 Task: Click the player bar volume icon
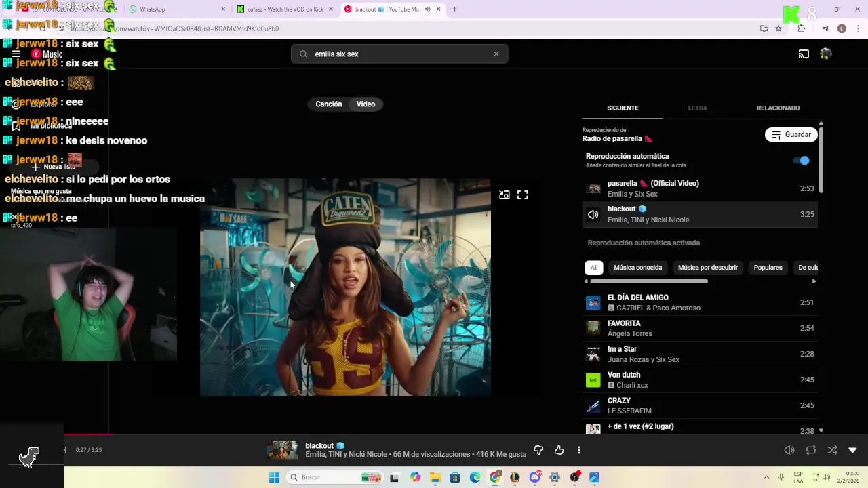[x=789, y=450]
